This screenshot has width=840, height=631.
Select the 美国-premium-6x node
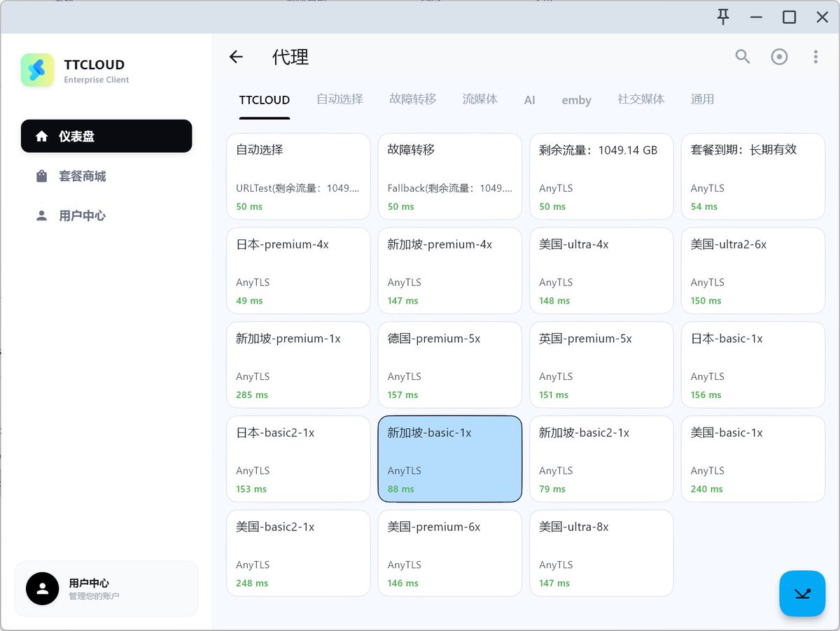[x=450, y=553]
